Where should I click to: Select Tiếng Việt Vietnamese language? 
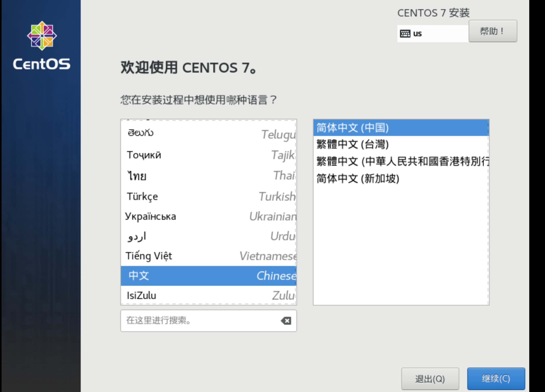pos(209,256)
